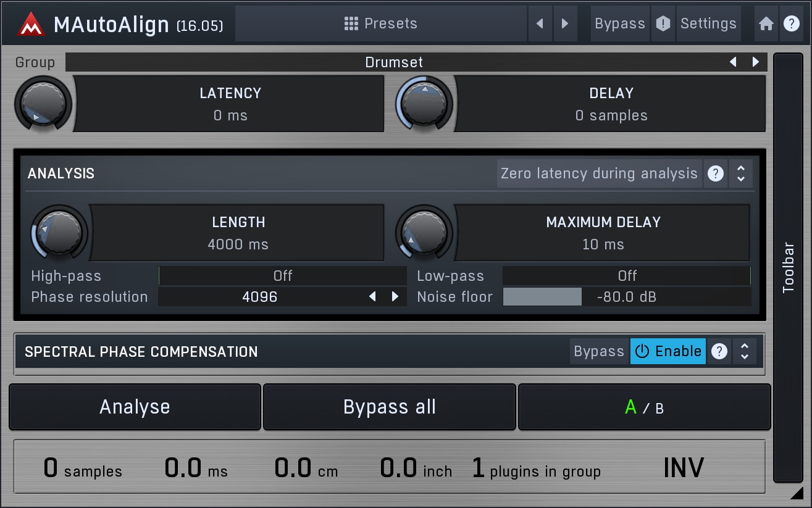812x508 pixels.
Task: Load the previous preset arrow
Action: (x=540, y=23)
